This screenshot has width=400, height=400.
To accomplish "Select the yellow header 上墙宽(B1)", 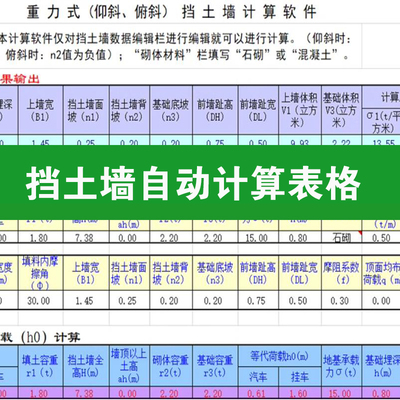I will [86, 273].
